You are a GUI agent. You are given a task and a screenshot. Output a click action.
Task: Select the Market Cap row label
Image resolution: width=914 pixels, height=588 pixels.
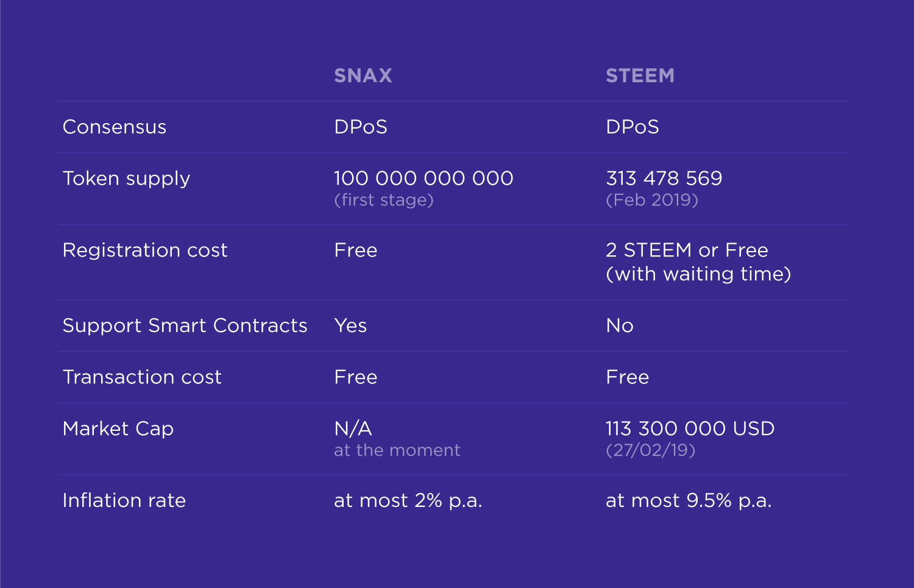point(118,429)
